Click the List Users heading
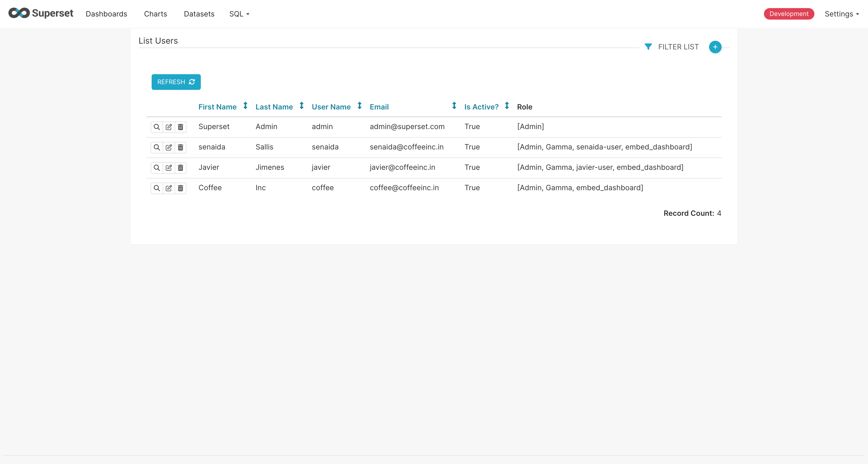The height and width of the screenshot is (464, 868). pyautogui.click(x=158, y=41)
